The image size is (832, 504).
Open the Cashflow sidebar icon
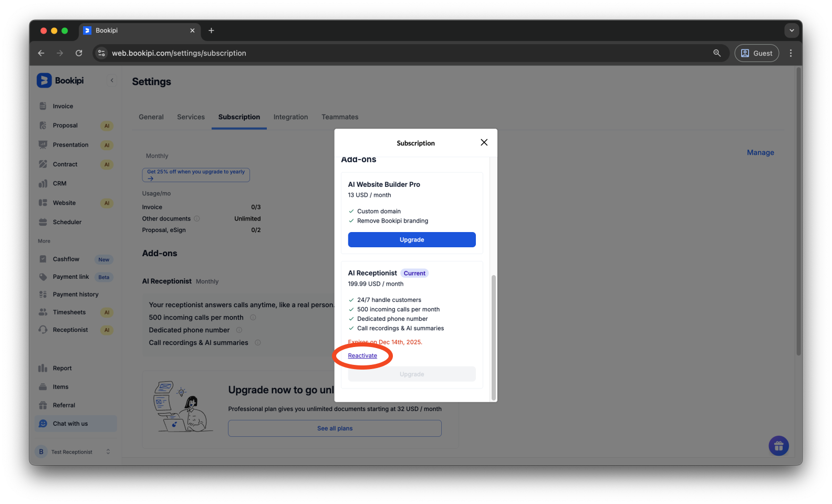[x=43, y=259]
